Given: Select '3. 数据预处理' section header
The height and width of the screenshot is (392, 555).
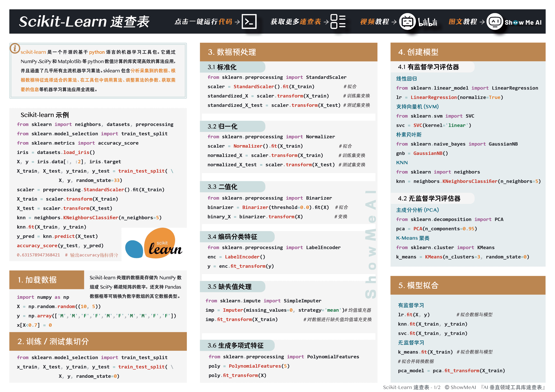Looking at the screenshot, I should [x=232, y=52].
